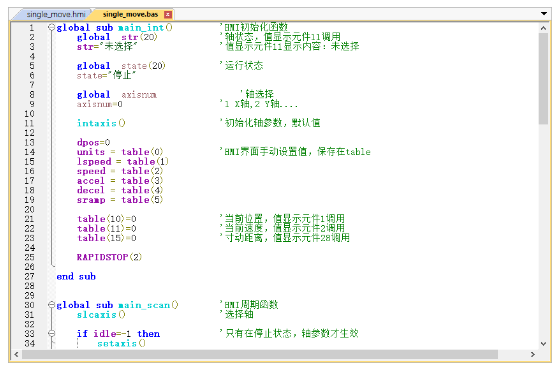The height and width of the screenshot is (368, 557).
Task: Click the code 'table(15)=0'
Action: click(x=107, y=238)
